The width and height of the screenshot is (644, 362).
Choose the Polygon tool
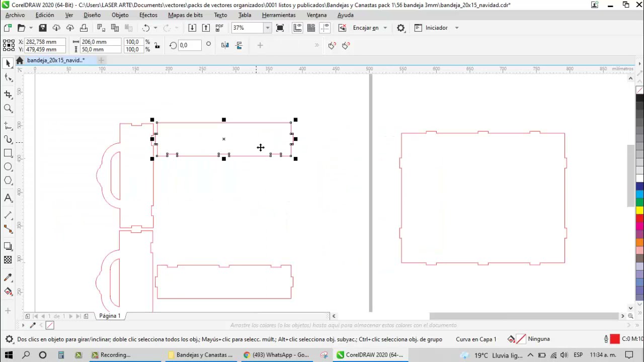[x=8, y=180]
